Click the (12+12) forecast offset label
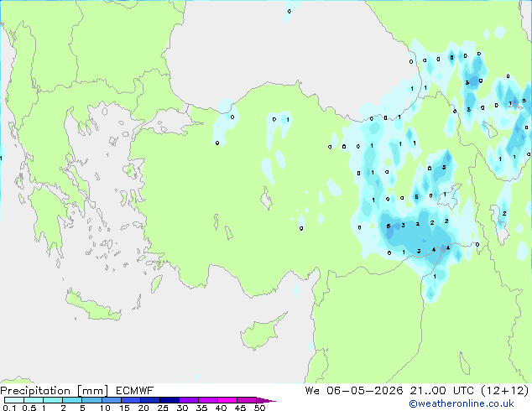532x411 pixels. [505, 391]
